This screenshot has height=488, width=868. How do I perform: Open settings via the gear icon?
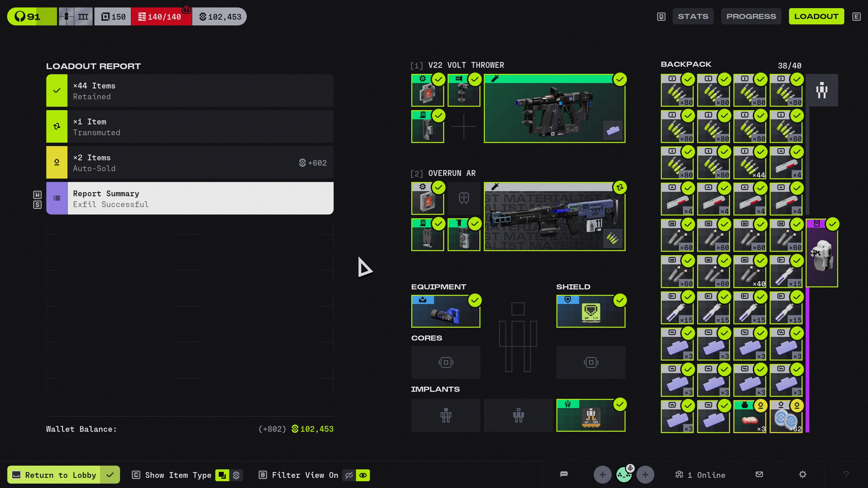pyautogui.click(x=803, y=474)
